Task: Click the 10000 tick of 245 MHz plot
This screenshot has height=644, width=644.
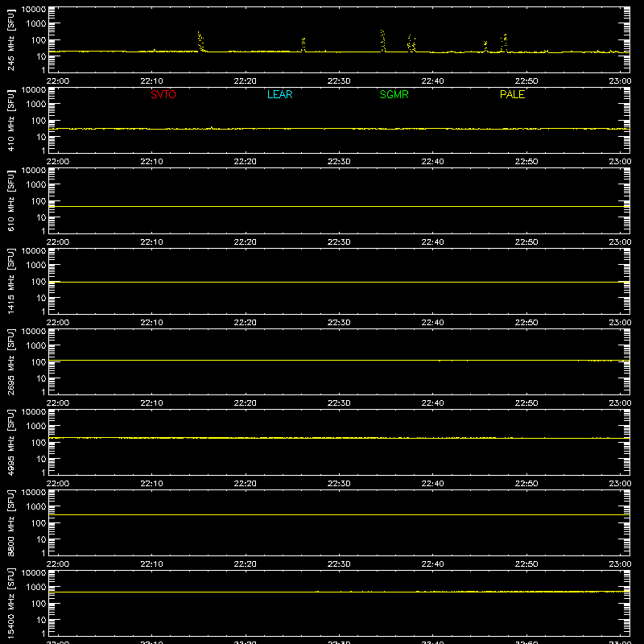Action: pyautogui.click(x=34, y=10)
